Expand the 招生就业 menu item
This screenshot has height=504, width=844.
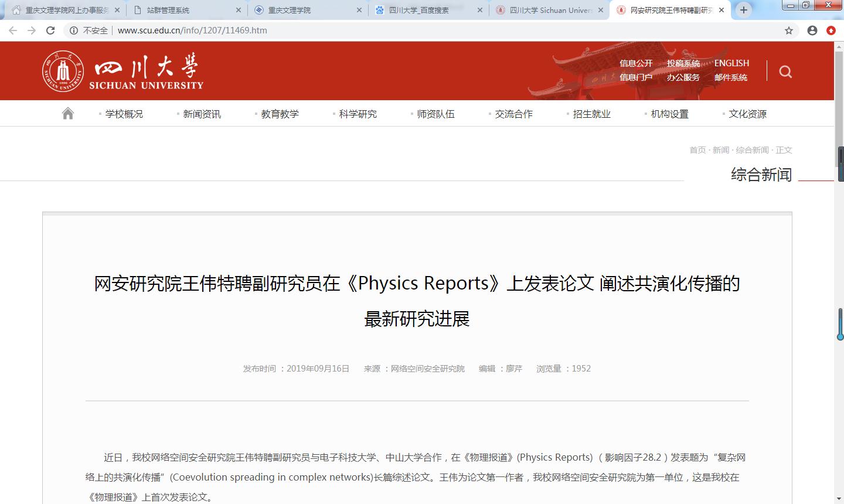pyautogui.click(x=591, y=114)
